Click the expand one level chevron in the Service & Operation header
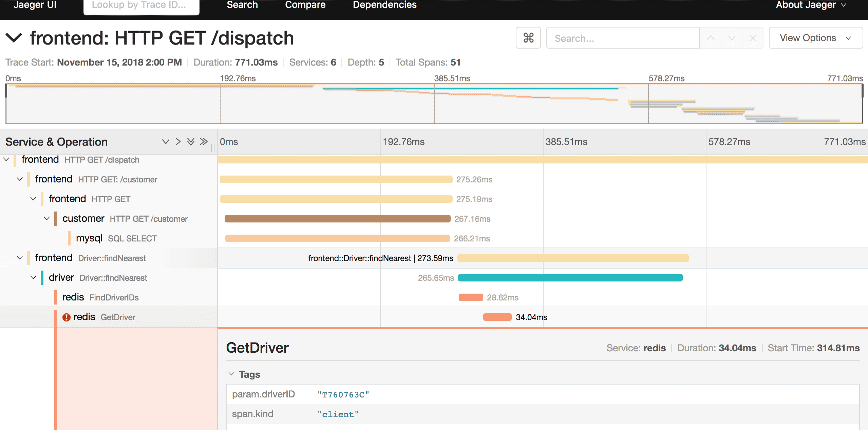 (x=165, y=141)
